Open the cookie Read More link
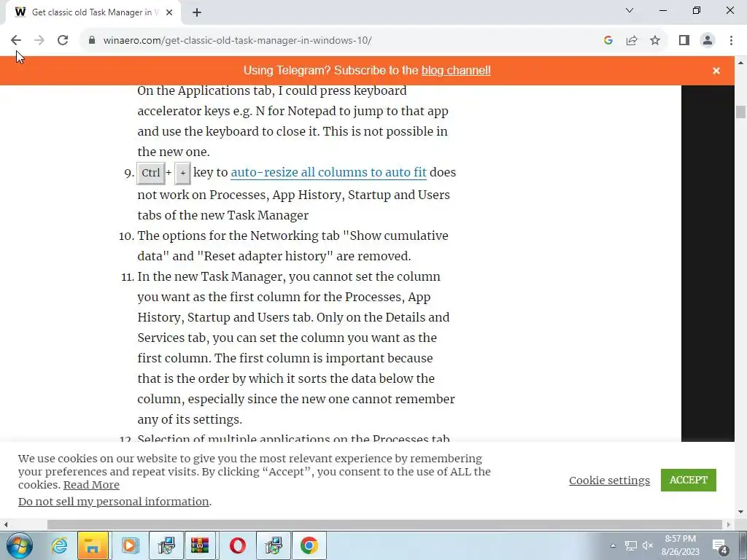 91,485
